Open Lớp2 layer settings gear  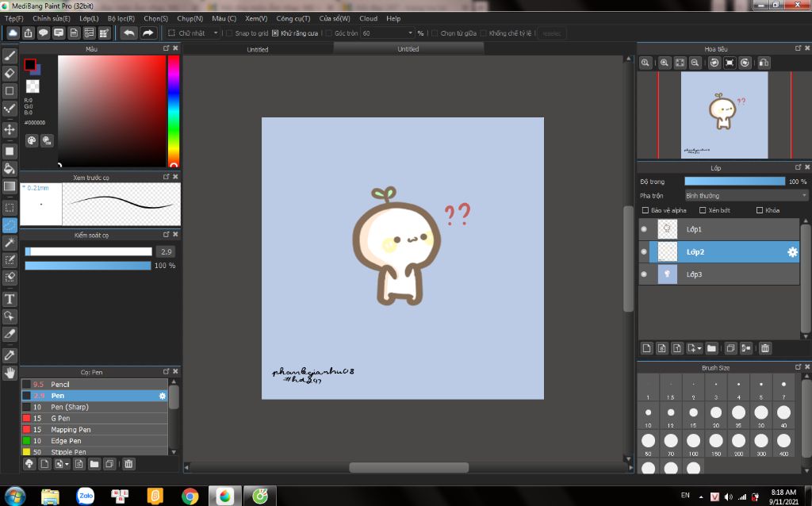pyautogui.click(x=792, y=252)
